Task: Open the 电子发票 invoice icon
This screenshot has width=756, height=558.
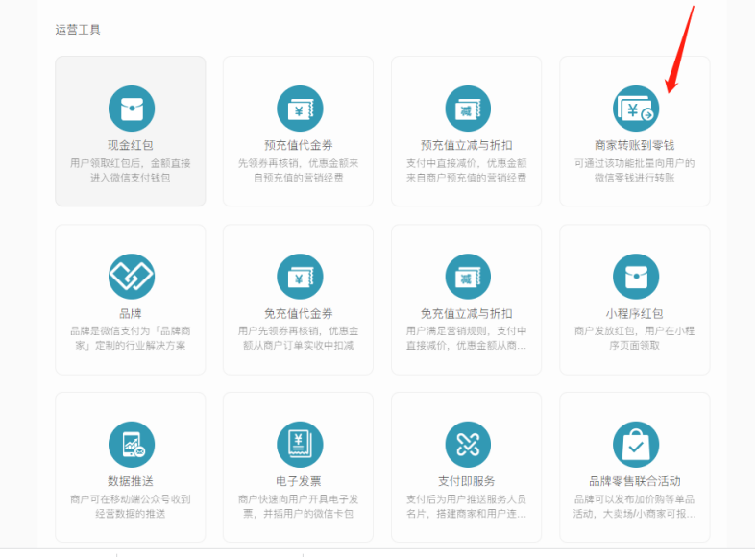Action: 300,445
